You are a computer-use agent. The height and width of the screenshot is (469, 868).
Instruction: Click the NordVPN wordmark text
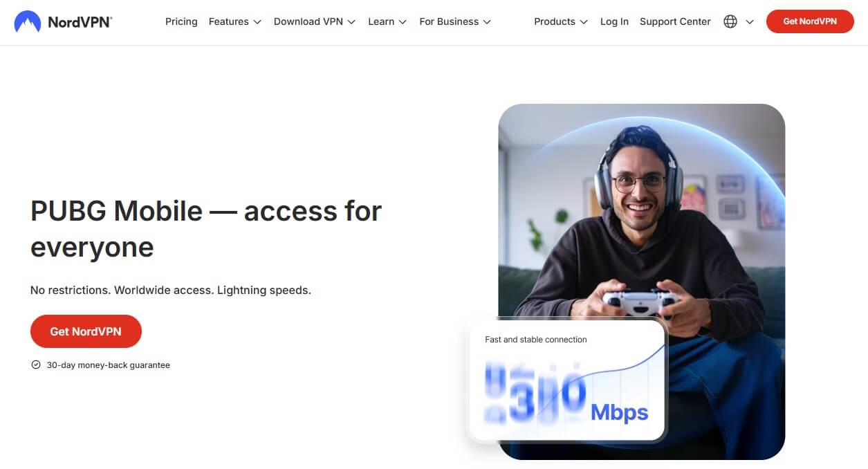pos(80,22)
